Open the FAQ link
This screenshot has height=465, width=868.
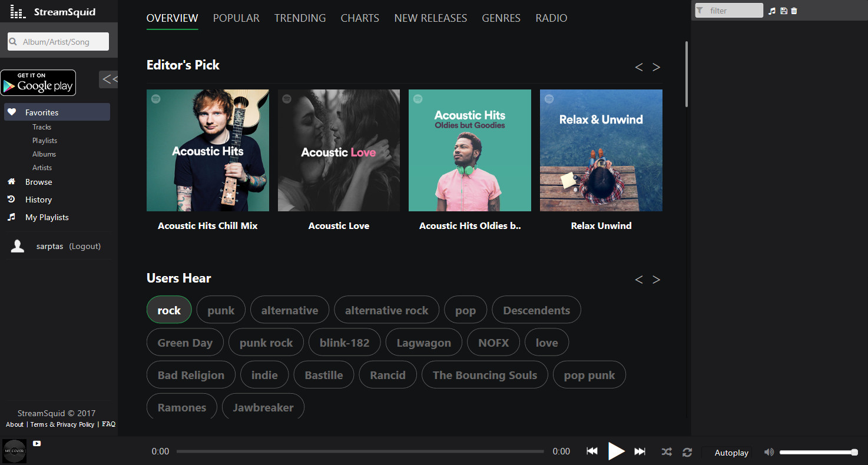108,424
